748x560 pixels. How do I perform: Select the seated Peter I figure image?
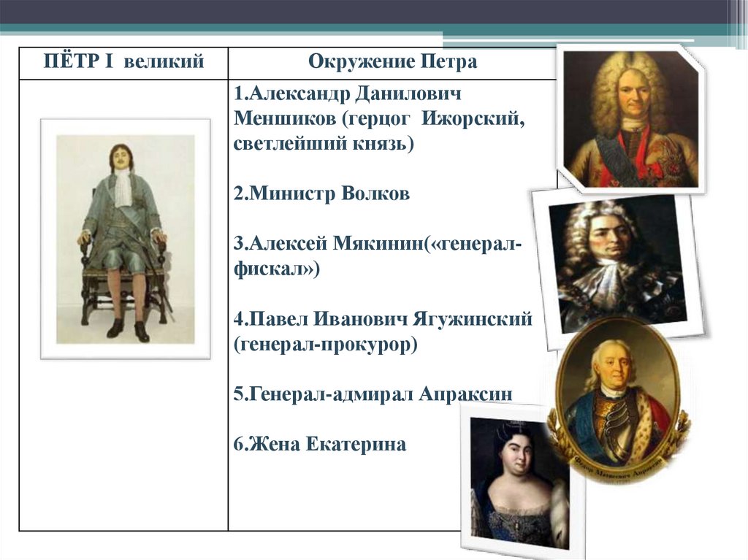tap(126, 239)
